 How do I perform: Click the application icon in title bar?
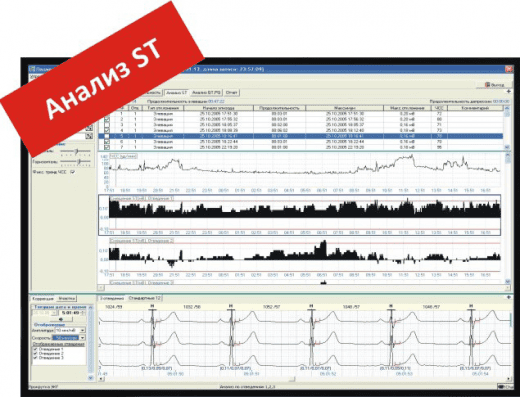pos(32,69)
